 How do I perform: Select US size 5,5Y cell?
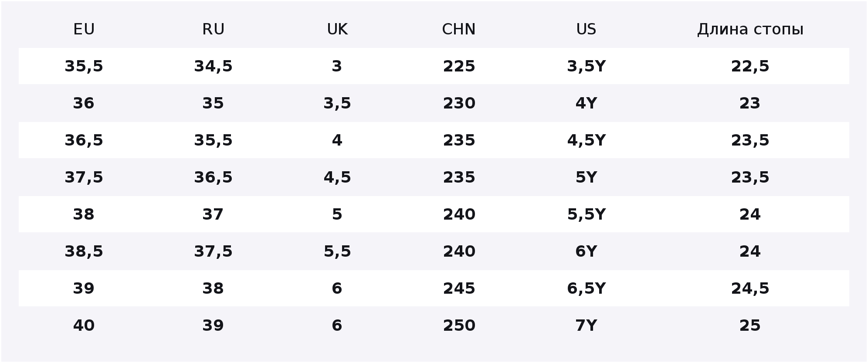point(586,214)
